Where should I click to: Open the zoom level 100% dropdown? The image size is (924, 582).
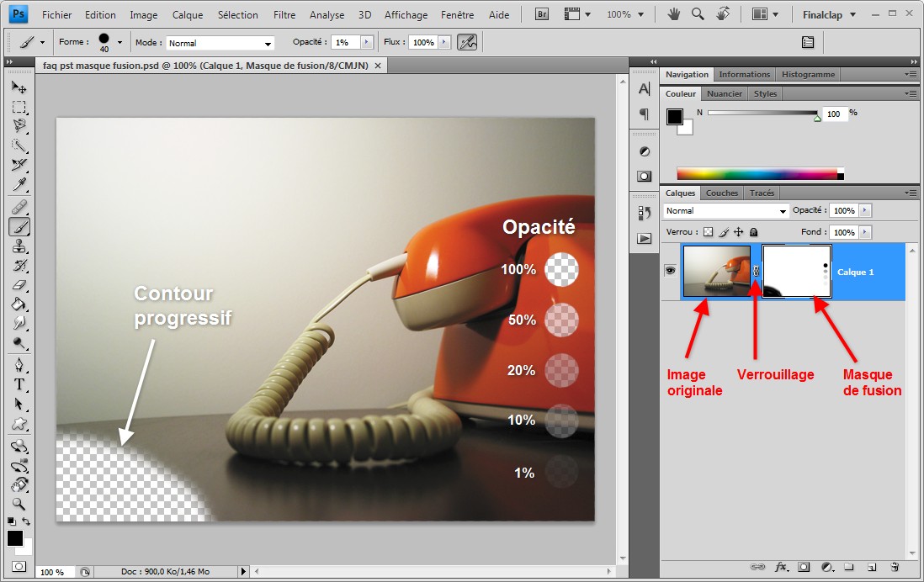pyautogui.click(x=626, y=14)
